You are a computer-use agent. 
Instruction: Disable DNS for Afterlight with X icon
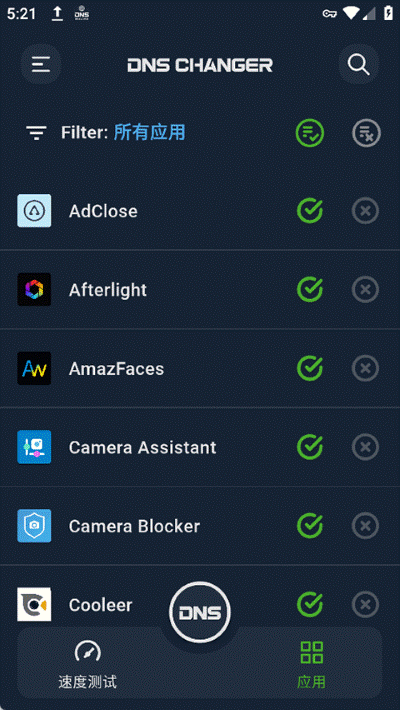point(366,289)
